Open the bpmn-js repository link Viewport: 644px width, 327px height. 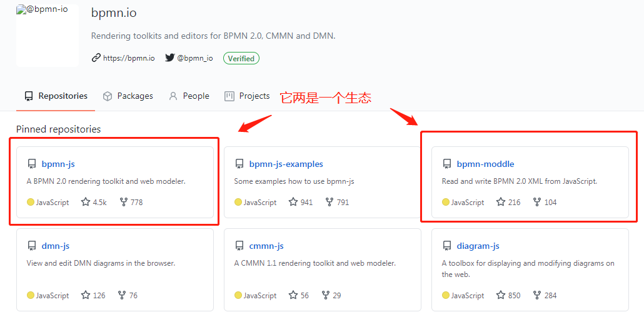coord(58,164)
